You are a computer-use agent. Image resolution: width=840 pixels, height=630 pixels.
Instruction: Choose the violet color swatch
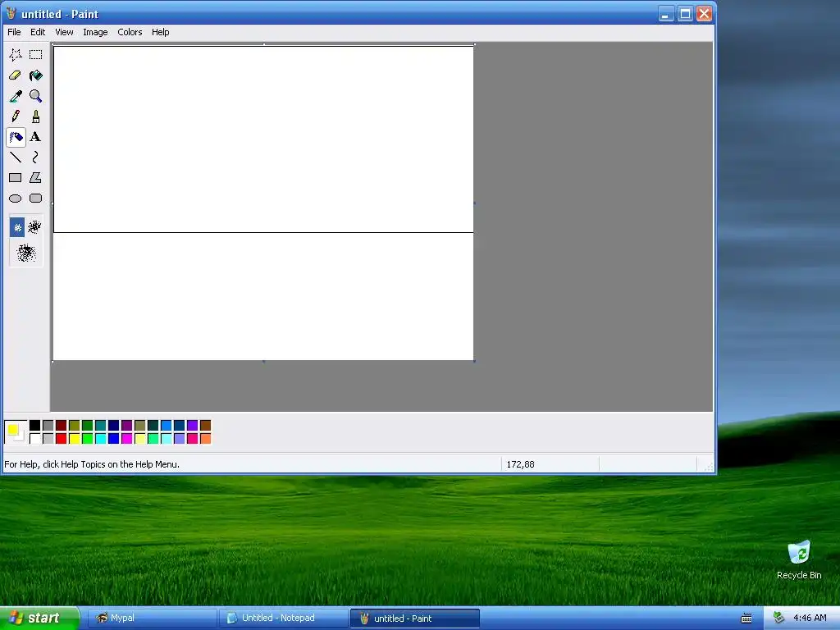[192, 426]
